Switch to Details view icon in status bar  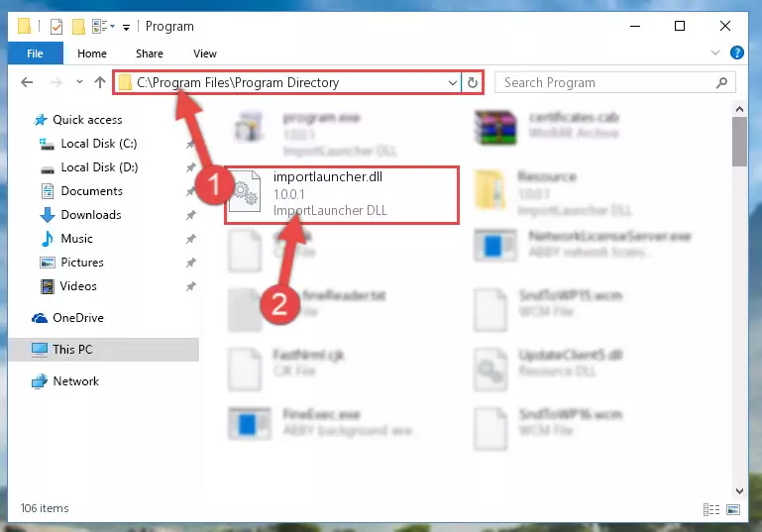click(711, 509)
